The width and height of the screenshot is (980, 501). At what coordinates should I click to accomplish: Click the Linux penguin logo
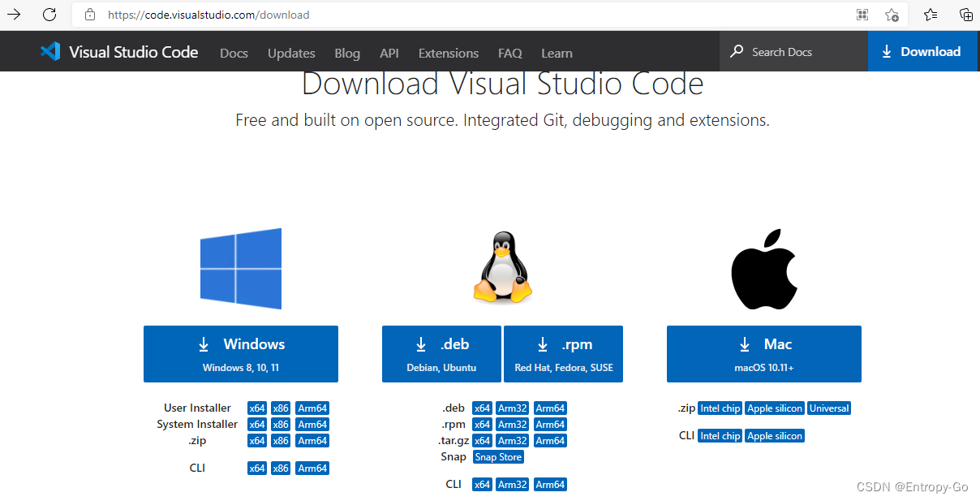pos(502,268)
